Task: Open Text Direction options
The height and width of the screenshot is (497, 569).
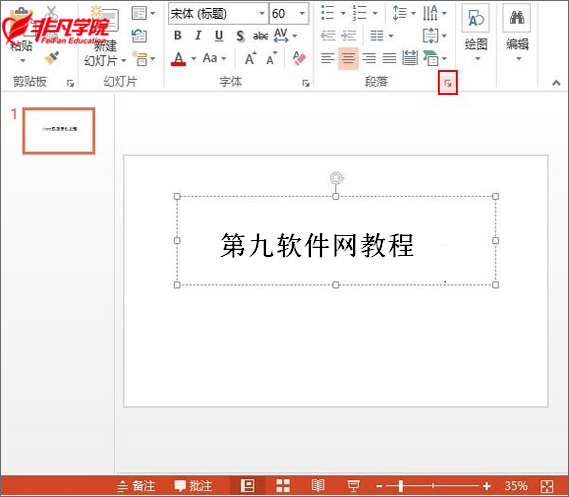Action: point(435,13)
